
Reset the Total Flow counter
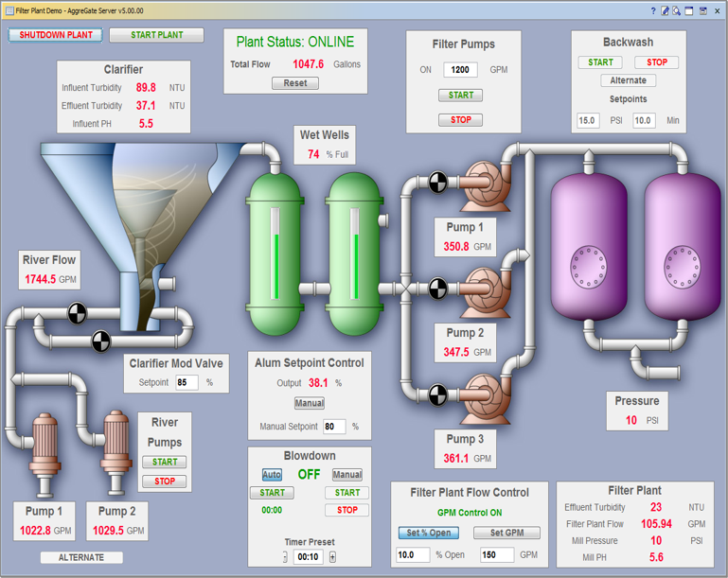pyautogui.click(x=295, y=83)
